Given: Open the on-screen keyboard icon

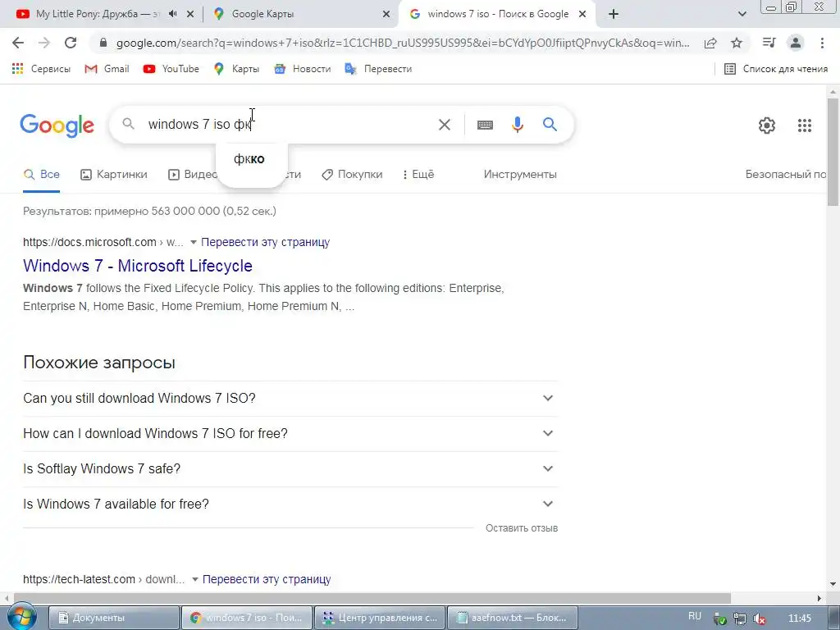Looking at the screenshot, I should point(485,125).
